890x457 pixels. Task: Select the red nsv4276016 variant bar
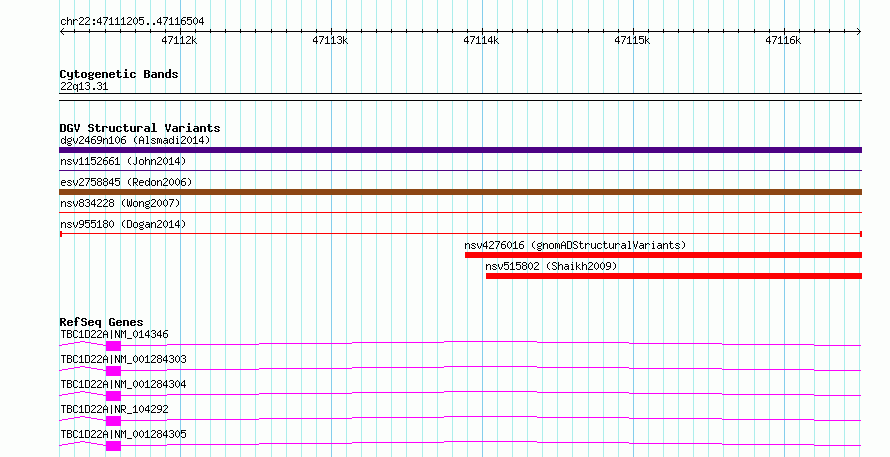coord(663,255)
